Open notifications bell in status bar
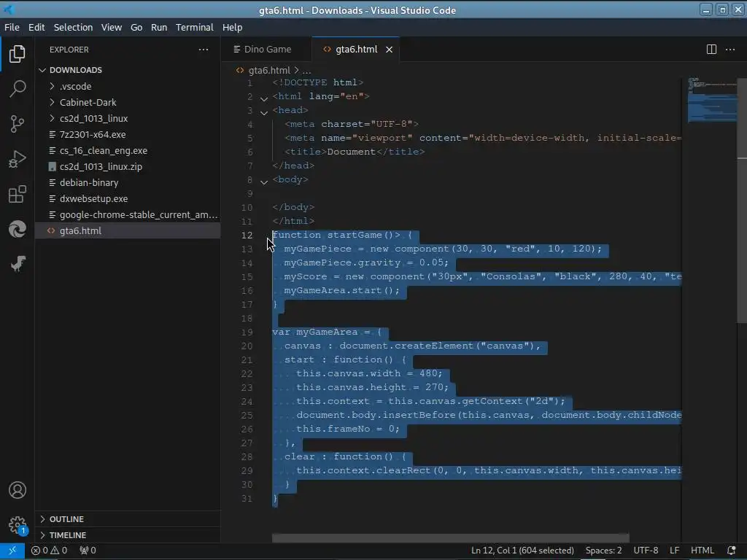This screenshot has height=560, width=747. (731, 551)
